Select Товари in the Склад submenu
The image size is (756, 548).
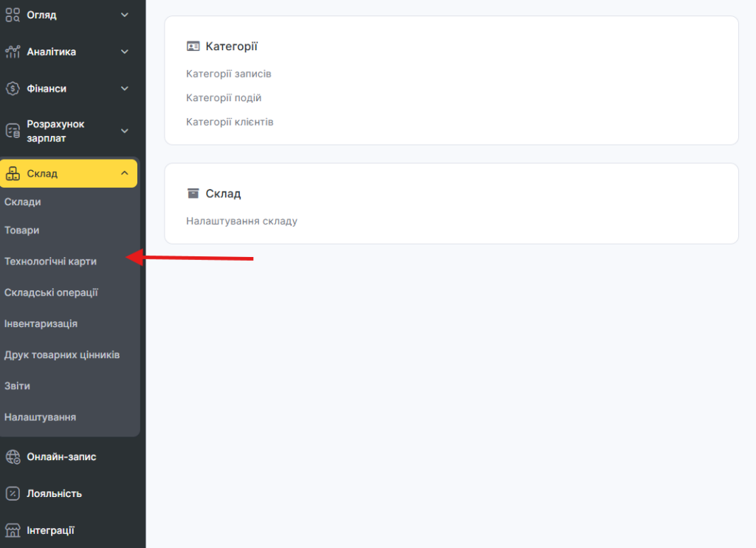click(22, 230)
